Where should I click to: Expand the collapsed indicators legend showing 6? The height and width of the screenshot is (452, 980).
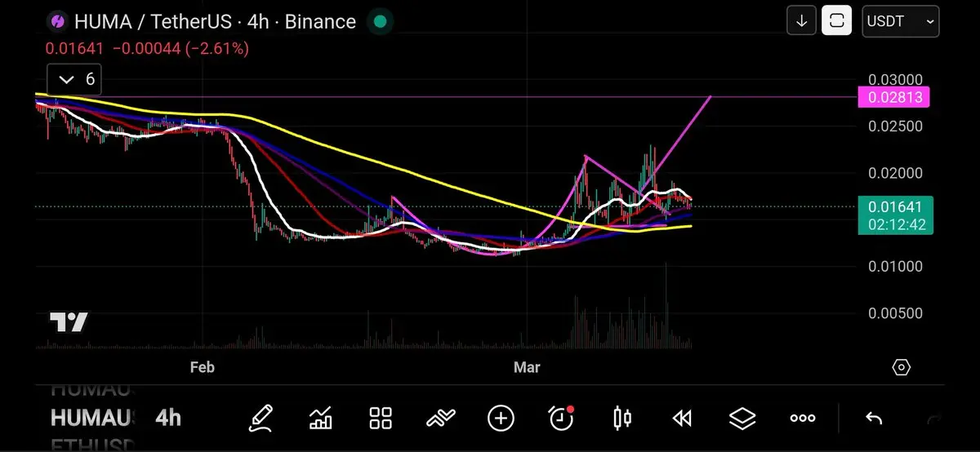click(74, 80)
